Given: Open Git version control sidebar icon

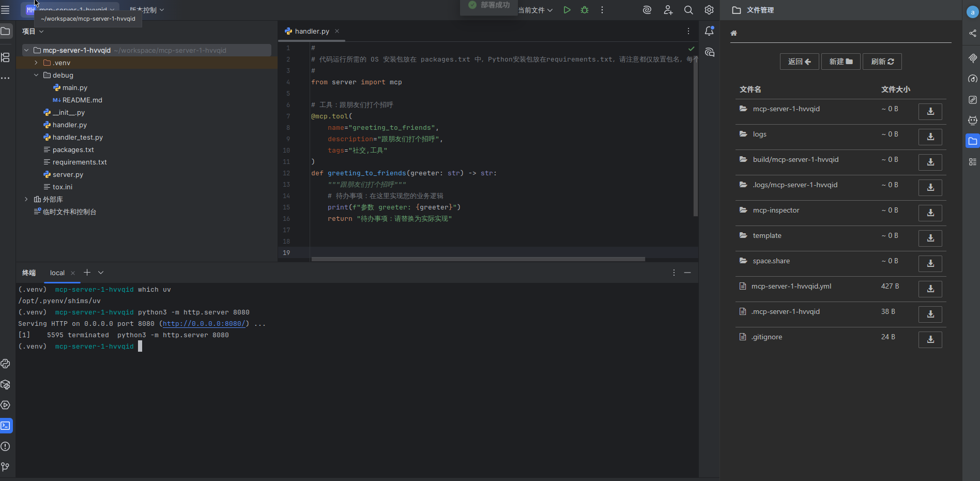Looking at the screenshot, I should click(6, 467).
